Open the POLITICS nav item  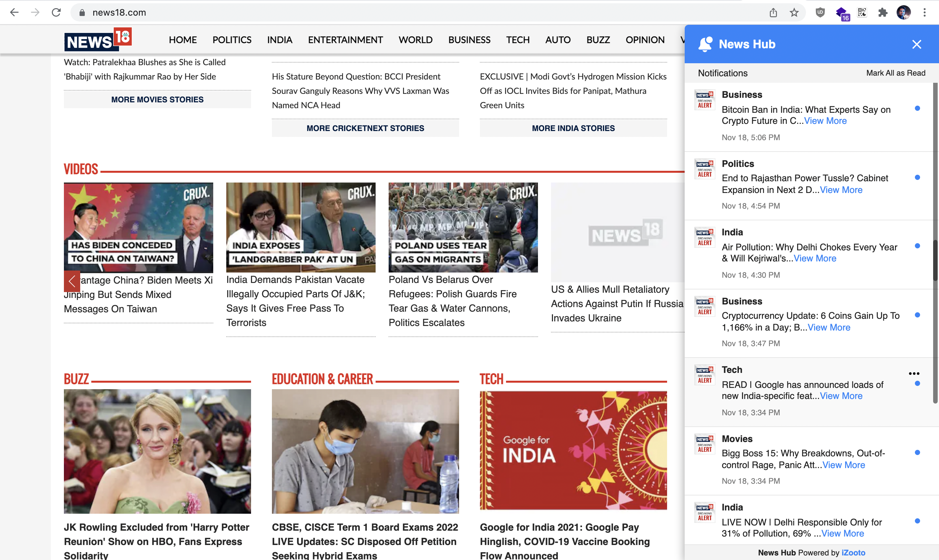pyautogui.click(x=232, y=40)
